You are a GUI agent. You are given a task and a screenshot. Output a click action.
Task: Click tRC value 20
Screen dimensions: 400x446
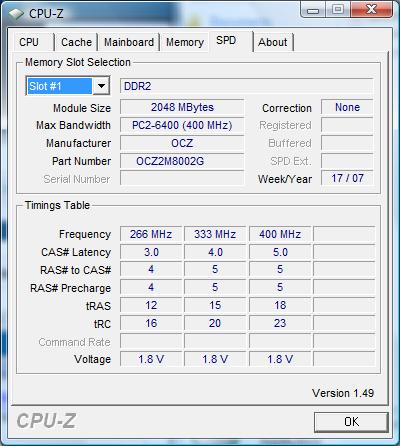click(215, 323)
